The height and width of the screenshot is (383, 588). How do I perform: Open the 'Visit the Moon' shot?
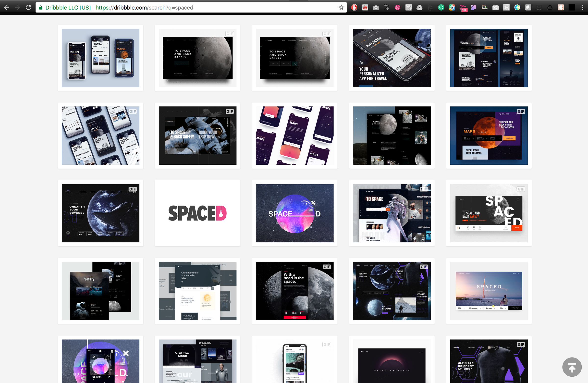coord(197,361)
